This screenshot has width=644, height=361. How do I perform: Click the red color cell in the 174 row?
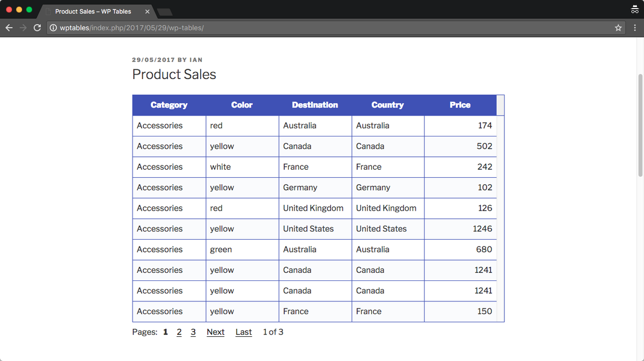point(242,126)
